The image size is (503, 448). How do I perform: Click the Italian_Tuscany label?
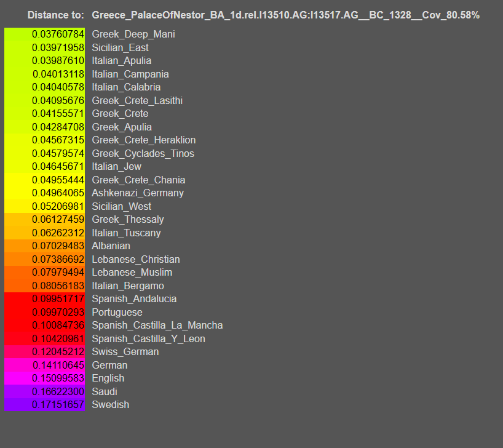click(126, 233)
